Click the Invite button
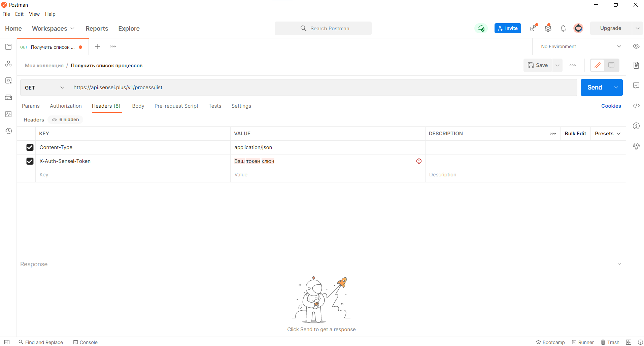 [x=508, y=28]
